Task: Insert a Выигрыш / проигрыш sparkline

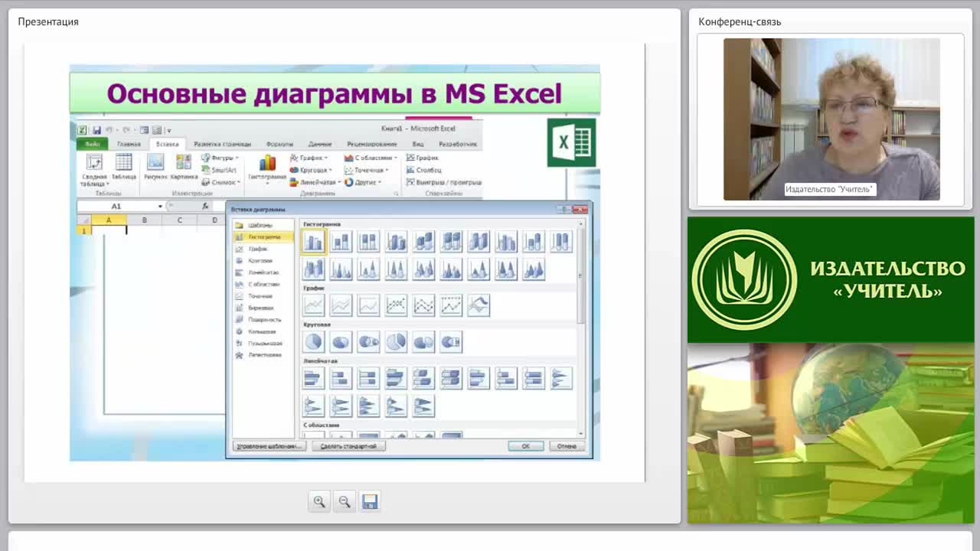Action: (x=444, y=182)
